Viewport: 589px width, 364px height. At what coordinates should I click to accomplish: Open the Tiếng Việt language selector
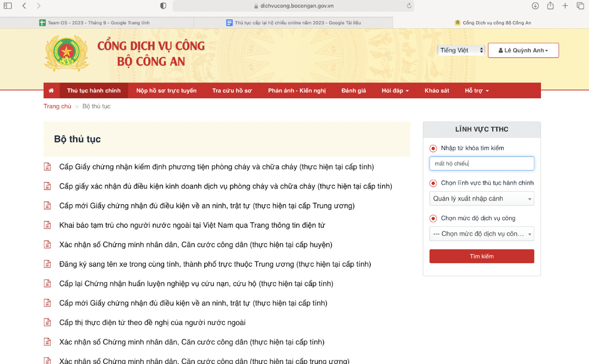[461, 50]
